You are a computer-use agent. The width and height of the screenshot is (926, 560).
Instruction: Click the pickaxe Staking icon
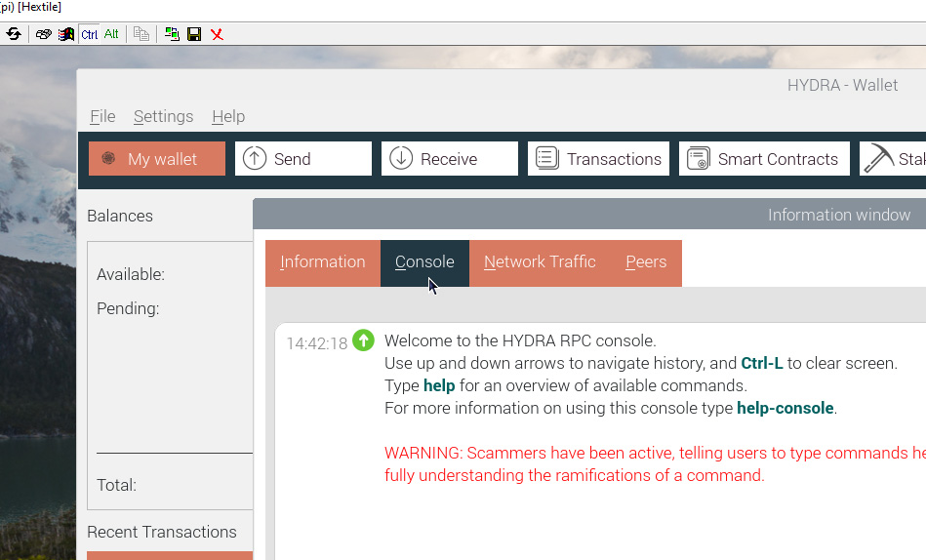tap(880, 159)
